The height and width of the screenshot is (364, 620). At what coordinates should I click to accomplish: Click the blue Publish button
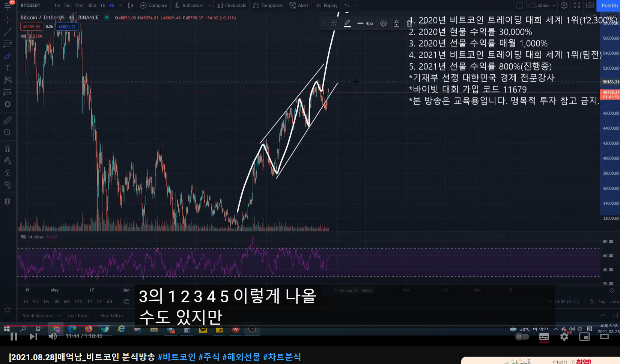609,5
